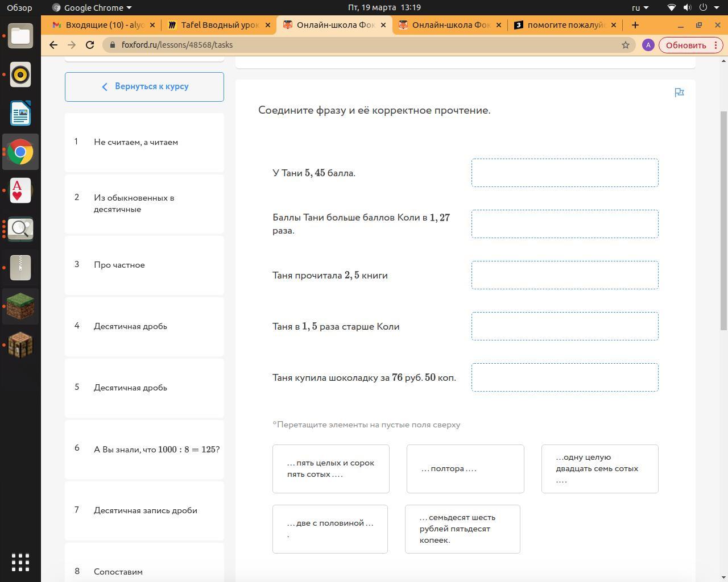The width and height of the screenshot is (728, 582).
Task: Open the Обзор activities overview
Action: tap(19, 7)
